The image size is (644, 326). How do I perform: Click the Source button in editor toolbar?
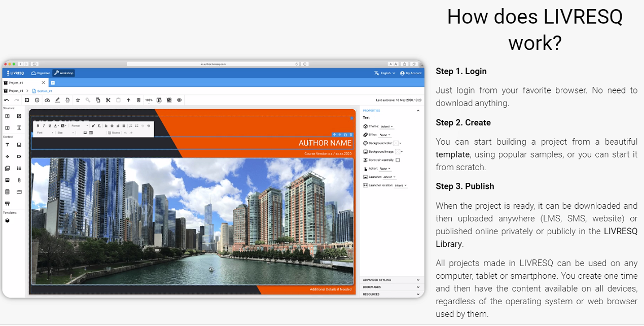114,133
